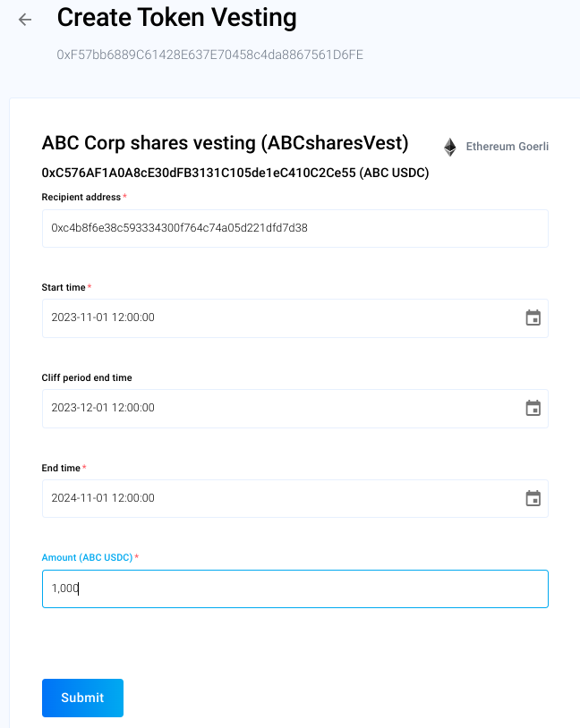This screenshot has width=580, height=728.
Task: Select the End time date field
Action: coord(269,498)
